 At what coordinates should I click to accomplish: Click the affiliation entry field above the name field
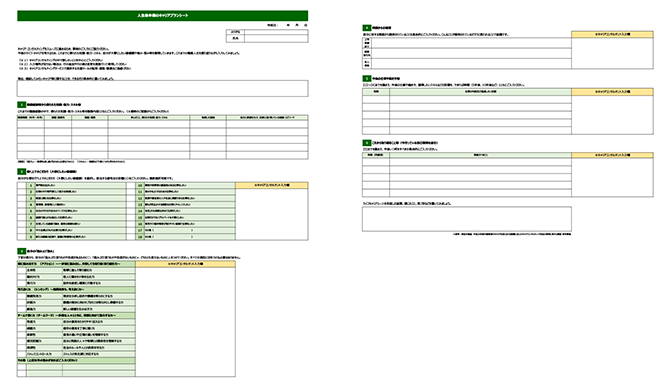coord(276,32)
